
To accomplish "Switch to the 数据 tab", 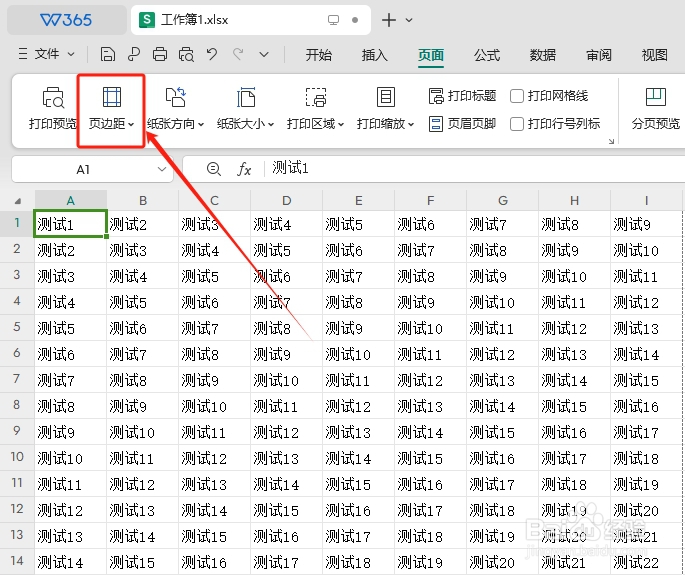I will [x=543, y=55].
